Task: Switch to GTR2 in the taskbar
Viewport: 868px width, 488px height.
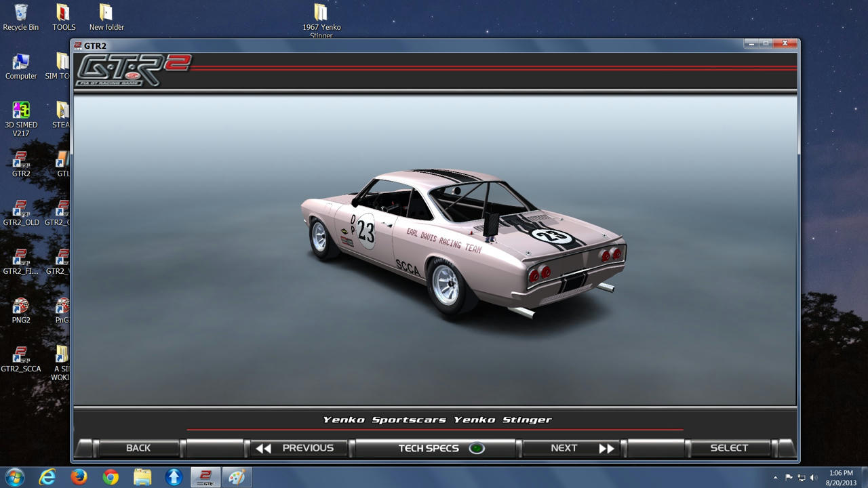Action: tap(205, 477)
